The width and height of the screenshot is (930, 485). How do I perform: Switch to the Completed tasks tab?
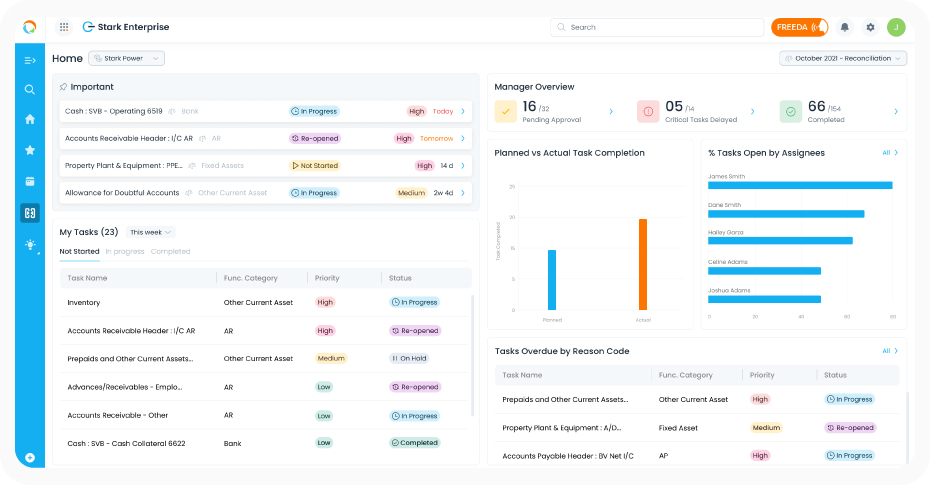[x=170, y=252]
